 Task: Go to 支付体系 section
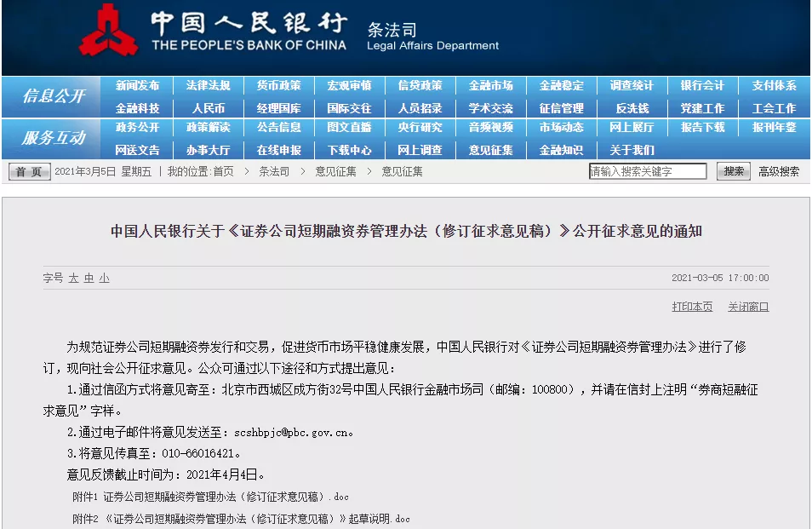774,86
